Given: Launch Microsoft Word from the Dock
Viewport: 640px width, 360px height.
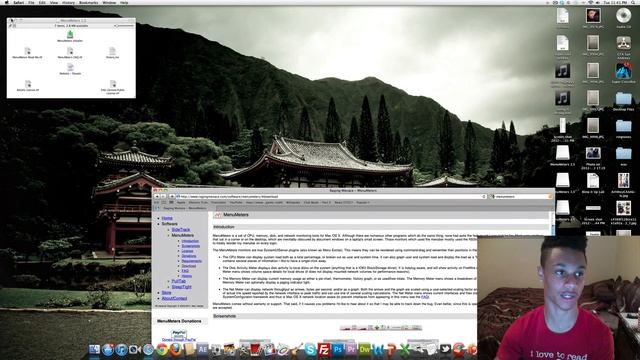Looking at the screenshot, I should pyautogui.click(x=378, y=349).
